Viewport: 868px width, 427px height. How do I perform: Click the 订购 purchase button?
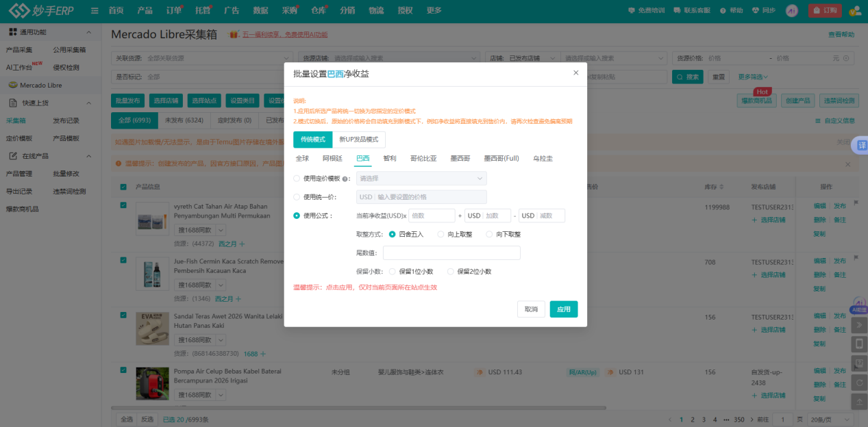pyautogui.click(x=826, y=10)
